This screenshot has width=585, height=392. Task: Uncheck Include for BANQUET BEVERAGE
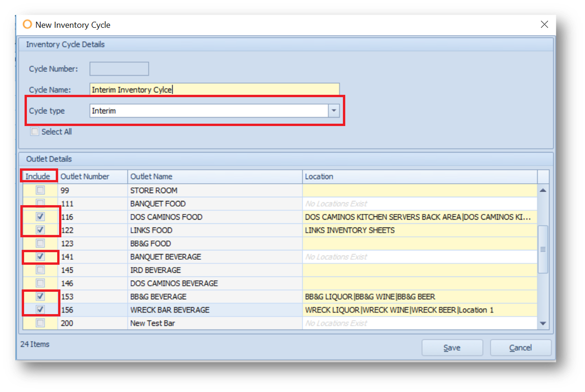(x=40, y=257)
